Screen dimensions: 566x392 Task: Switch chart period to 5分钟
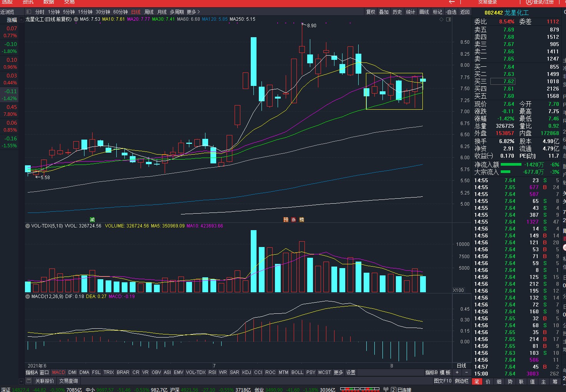click(69, 12)
